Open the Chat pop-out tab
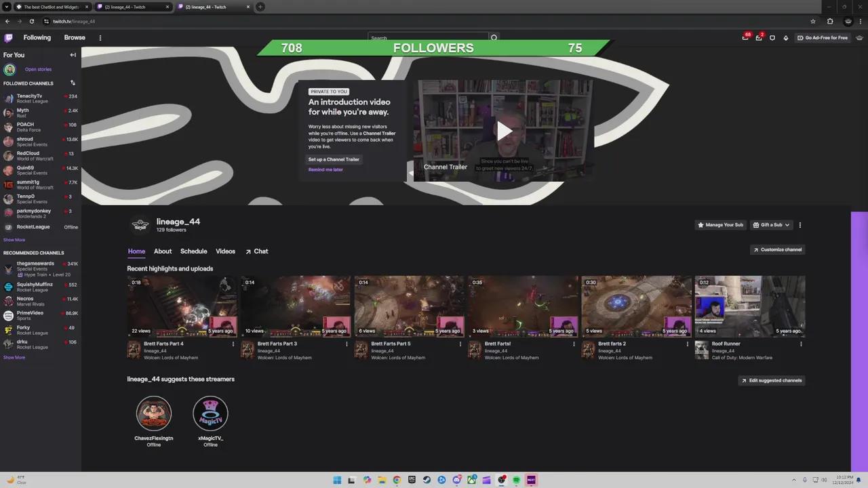868x488 pixels. [256, 251]
